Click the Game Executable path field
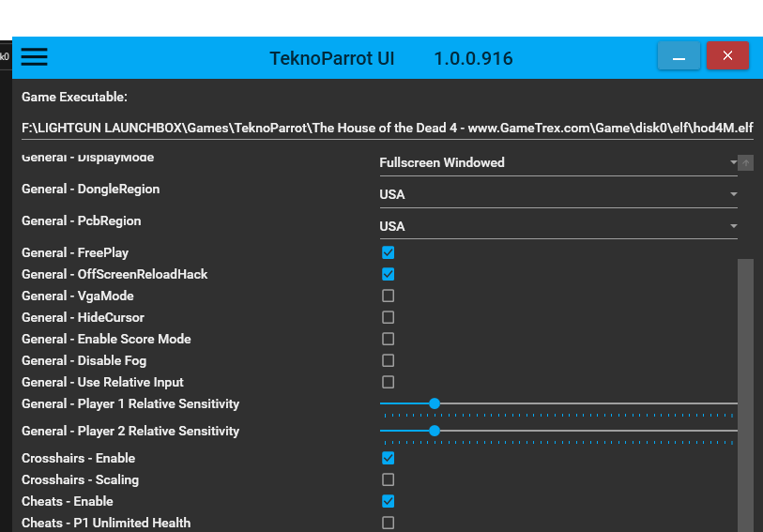Image resolution: width=763 pixels, height=532 pixels. coord(387,128)
